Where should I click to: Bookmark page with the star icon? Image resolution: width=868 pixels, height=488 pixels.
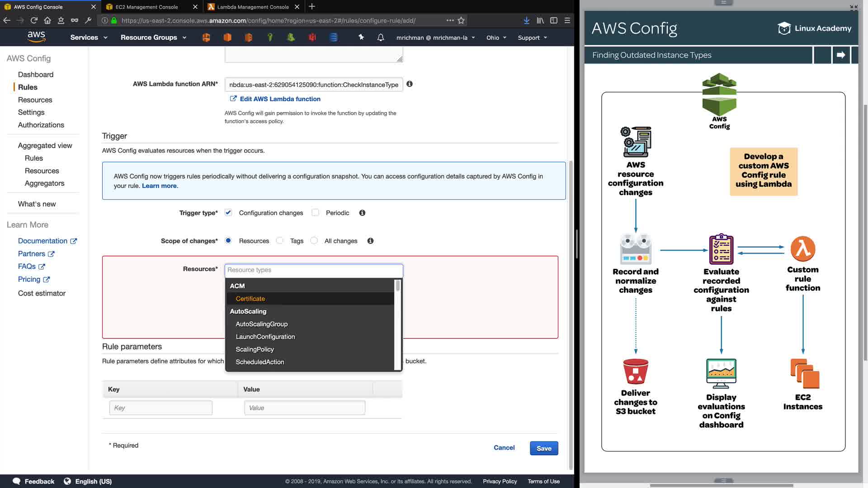[461, 20]
